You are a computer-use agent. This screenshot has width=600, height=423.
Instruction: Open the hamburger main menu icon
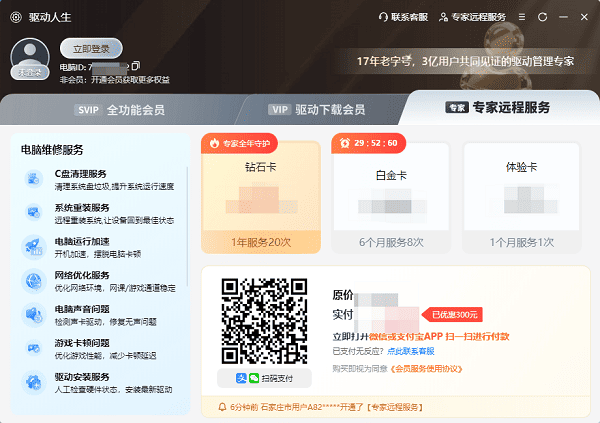(x=522, y=17)
